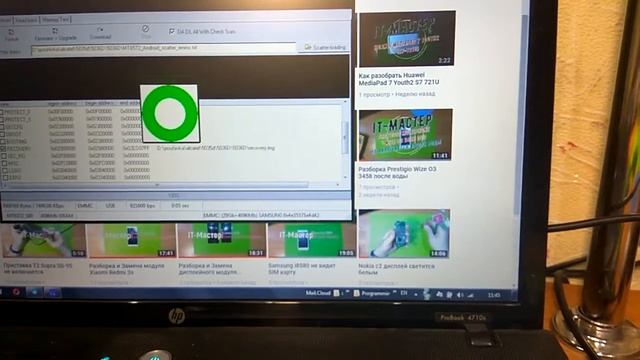Click the USB status bar entry
This screenshot has width=640, height=360.
tap(110, 206)
